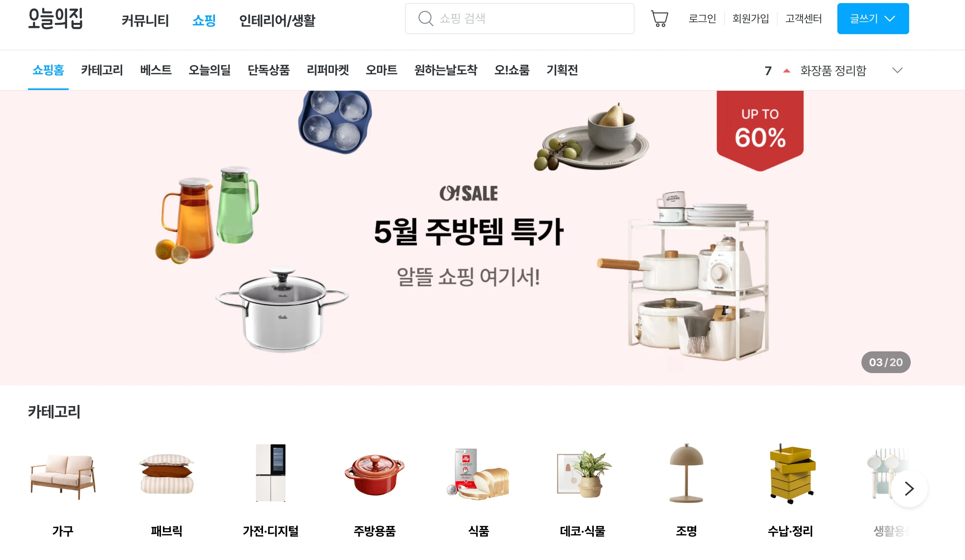Viewport: 965px width, 560px height.
Task: Select the 가구 sofa category icon
Action: (63, 475)
